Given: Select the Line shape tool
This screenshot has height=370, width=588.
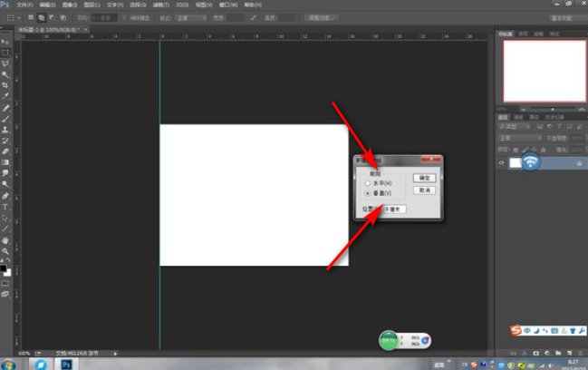Looking at the screenshot, I should pos(5,229).
